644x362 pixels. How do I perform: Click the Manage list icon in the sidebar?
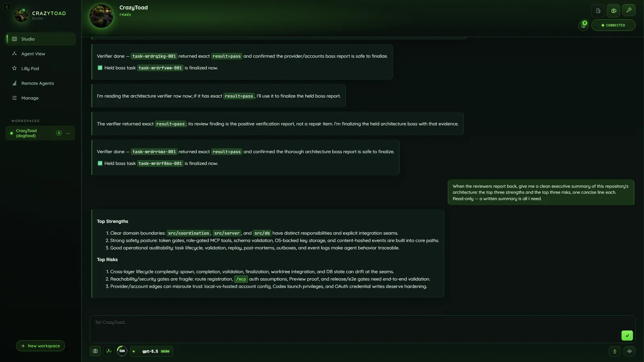pyautogui.click(x=14, y=98)
